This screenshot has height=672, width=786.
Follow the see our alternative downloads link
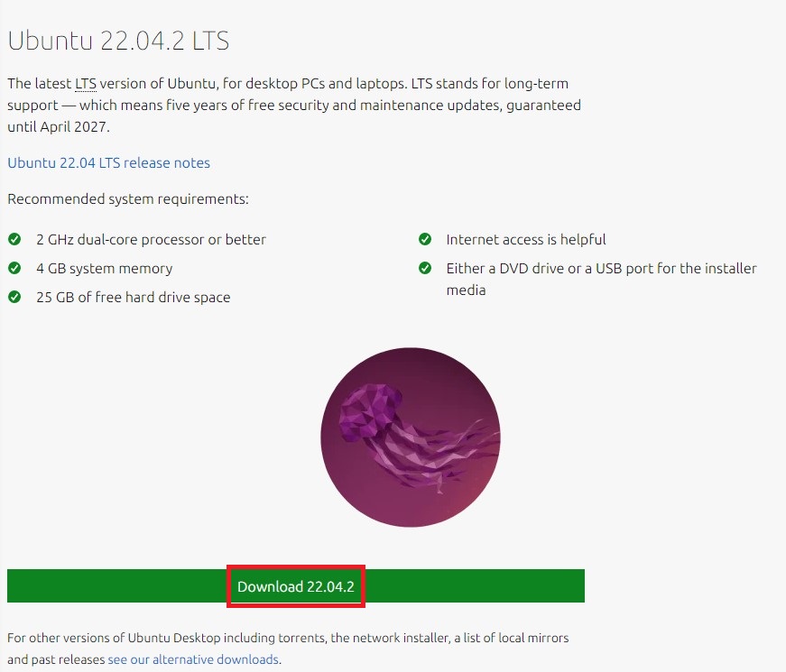pos(193,659)
